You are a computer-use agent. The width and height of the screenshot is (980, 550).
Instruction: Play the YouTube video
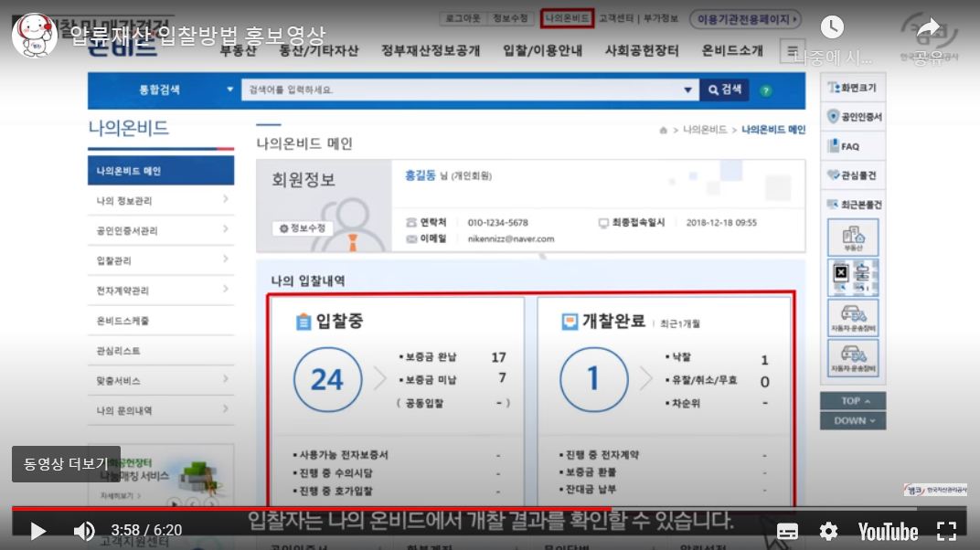pos(38,532)
